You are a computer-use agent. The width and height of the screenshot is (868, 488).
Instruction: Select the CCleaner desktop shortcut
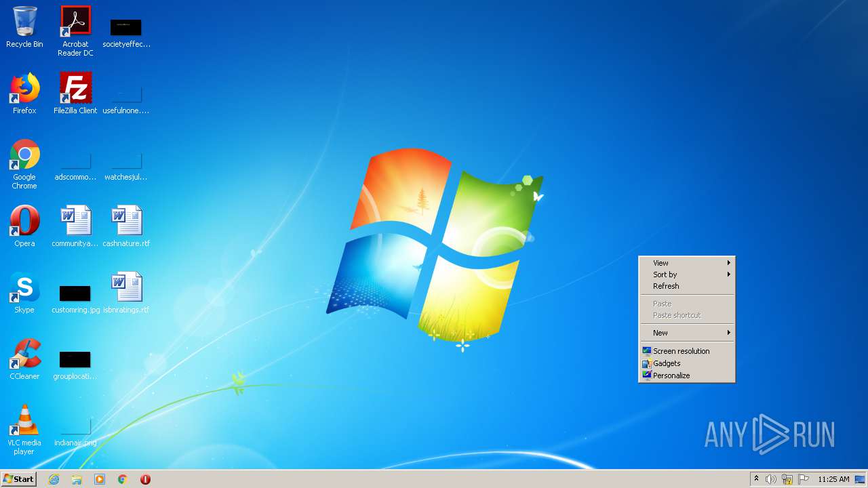point(24,359)
